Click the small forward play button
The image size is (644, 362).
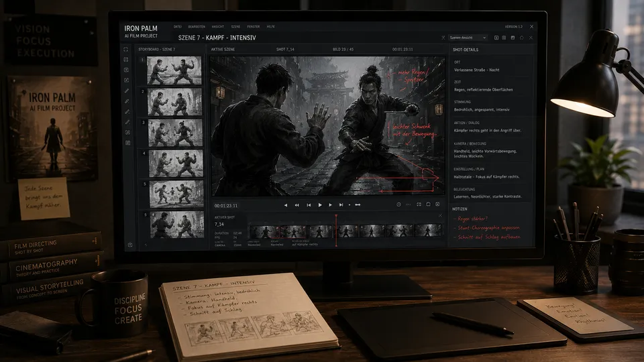(330, 205)
